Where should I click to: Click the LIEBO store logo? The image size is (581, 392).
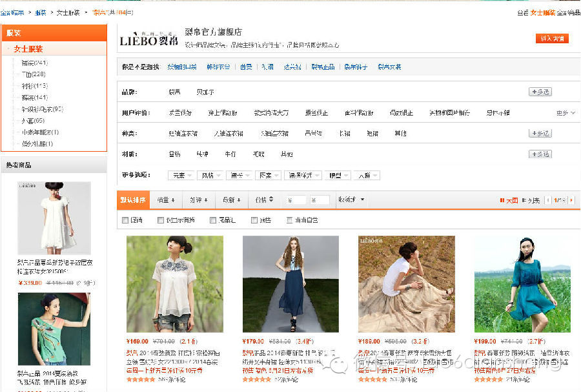(149, 39)
